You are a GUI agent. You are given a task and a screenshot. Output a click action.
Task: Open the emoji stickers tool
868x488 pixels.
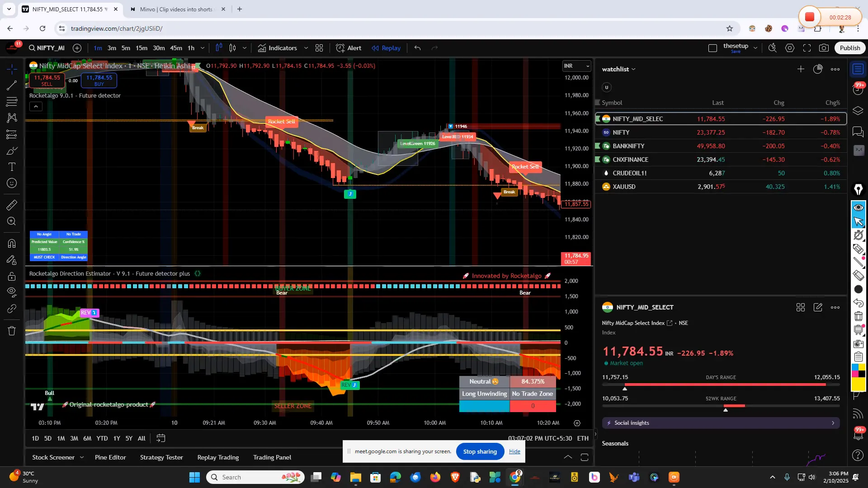point(12,183)
